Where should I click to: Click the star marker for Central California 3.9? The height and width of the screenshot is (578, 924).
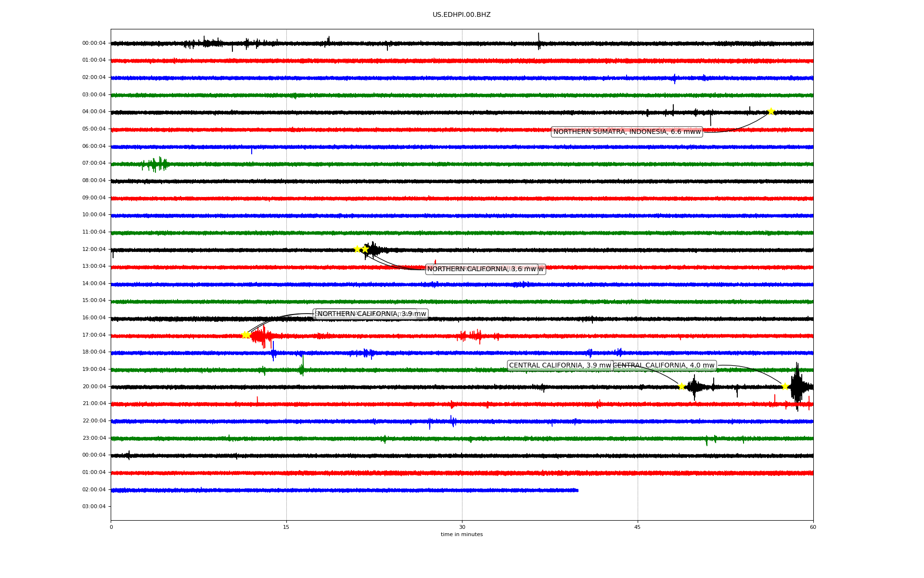coord(681,386)
